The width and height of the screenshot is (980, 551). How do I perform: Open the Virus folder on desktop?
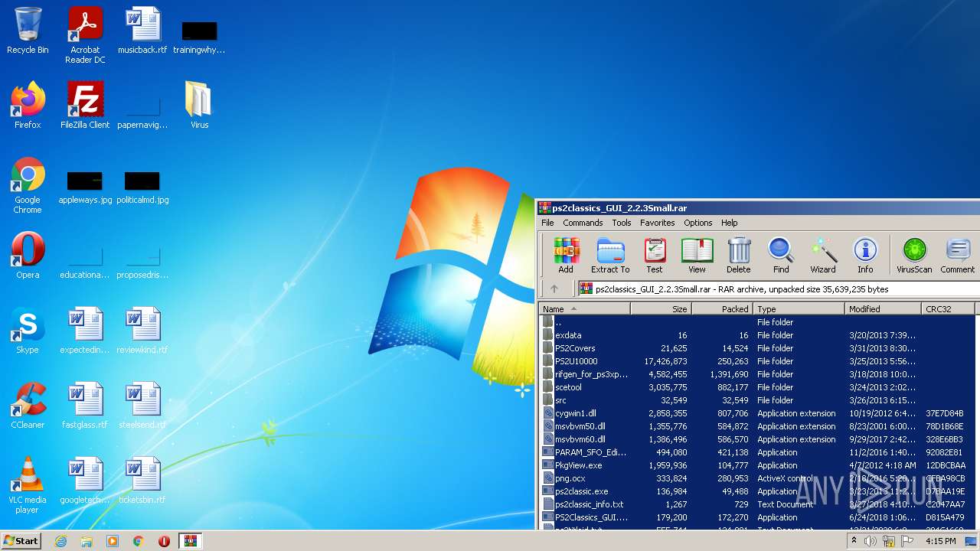click(x=199, y=106)
